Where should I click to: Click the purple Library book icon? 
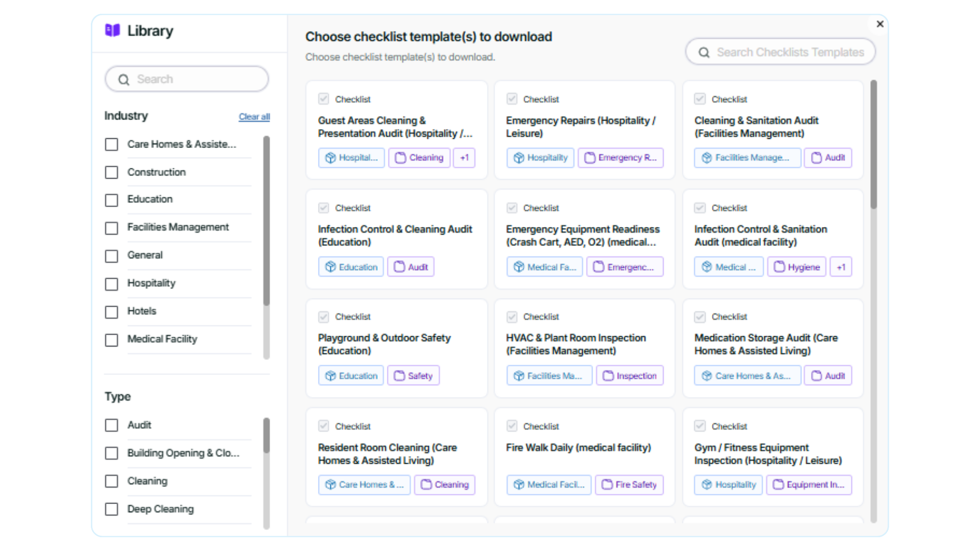112,31
